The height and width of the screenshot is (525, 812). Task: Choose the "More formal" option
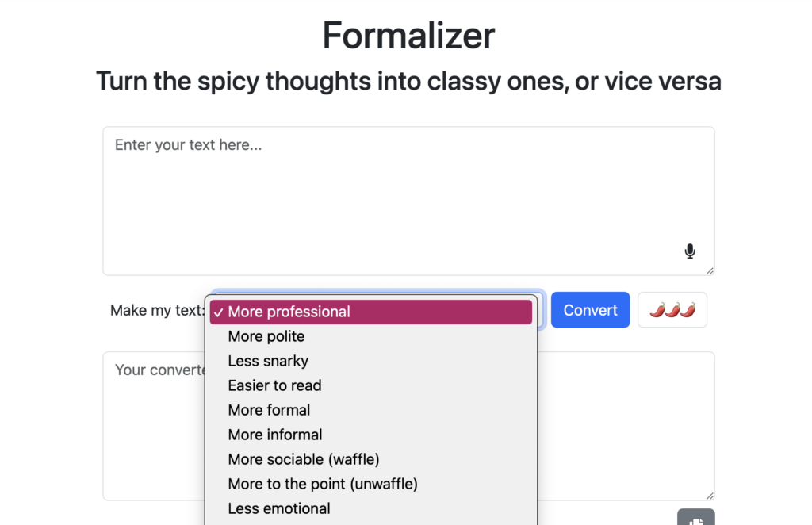[x=269, y=410]
